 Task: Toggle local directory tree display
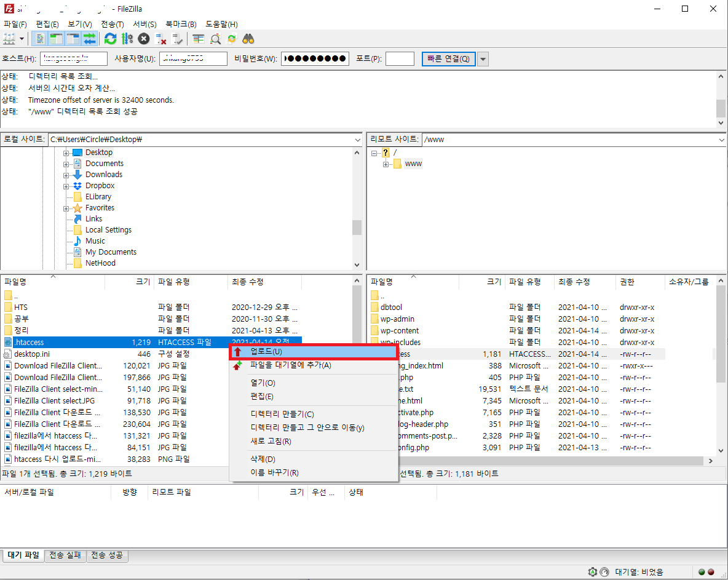57,39
